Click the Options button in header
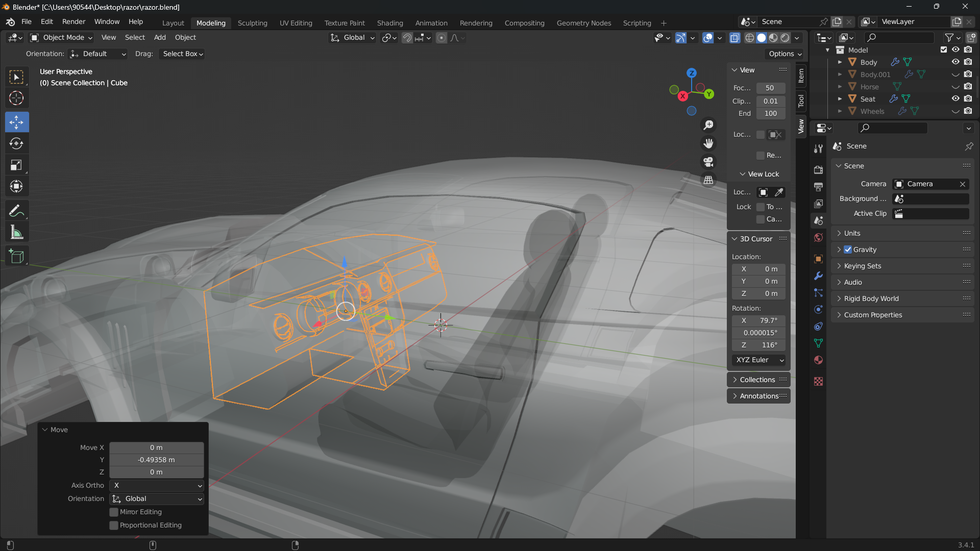980x551 pixels. click(x=785, y=54)
